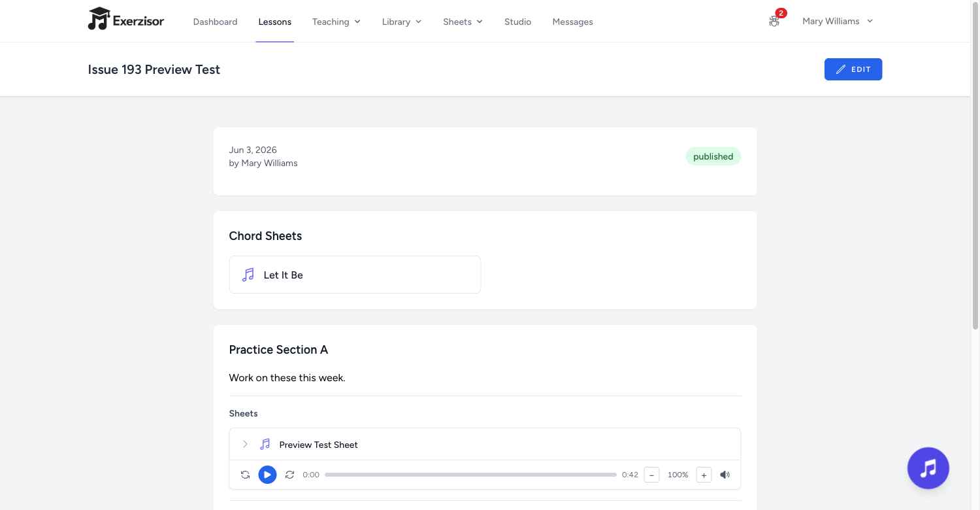Play the Preview Test Sheet audio

[267, 475]
